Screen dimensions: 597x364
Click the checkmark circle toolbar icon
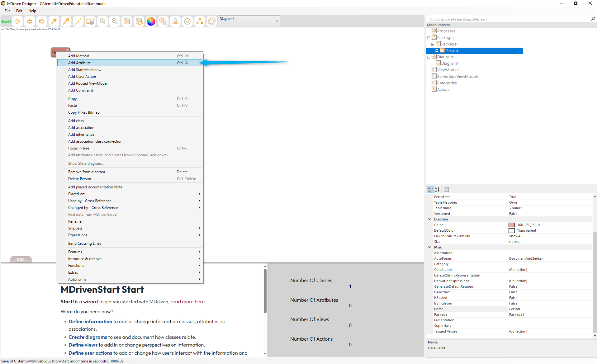click(x=187, y=21)
